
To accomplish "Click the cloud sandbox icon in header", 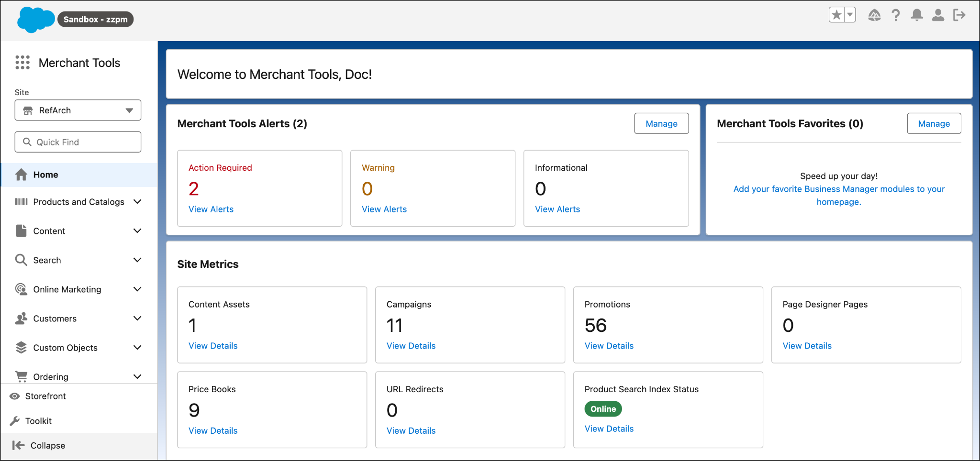I will (x=875, y=15).
